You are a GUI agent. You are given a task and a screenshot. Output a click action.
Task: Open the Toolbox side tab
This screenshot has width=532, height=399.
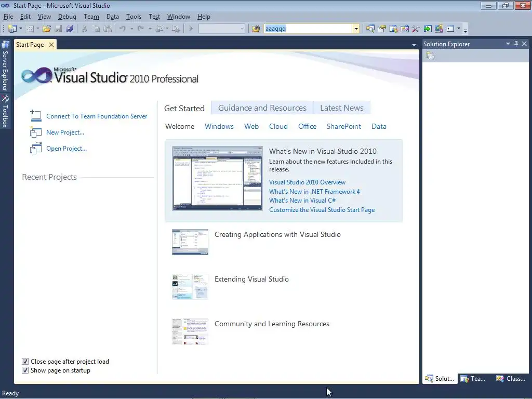pyautogui.click(x=5, y=111)
